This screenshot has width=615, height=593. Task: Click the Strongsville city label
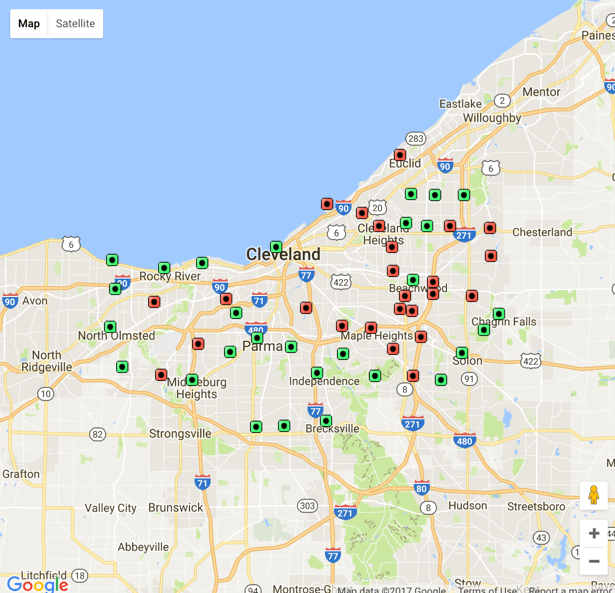(x=180, y=434)
